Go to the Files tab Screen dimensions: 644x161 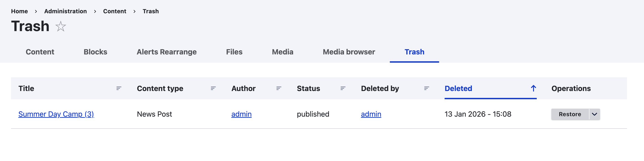pos(234,52)
